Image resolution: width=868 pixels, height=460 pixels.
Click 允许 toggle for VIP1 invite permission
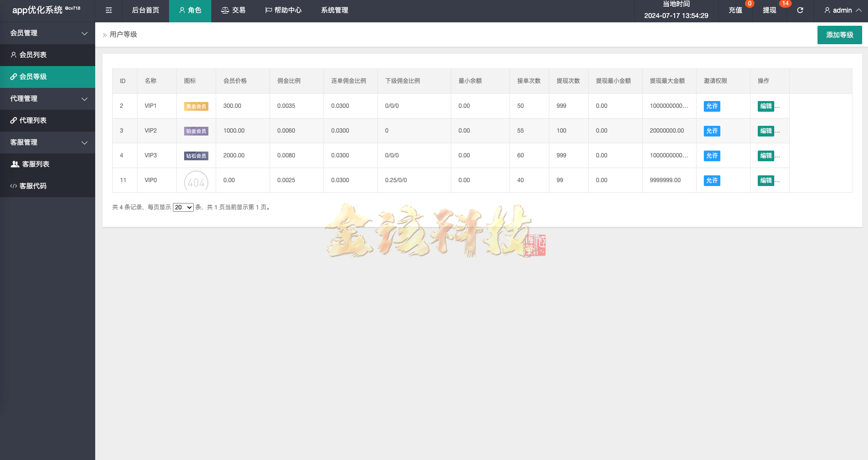click(x=712, y=106)
